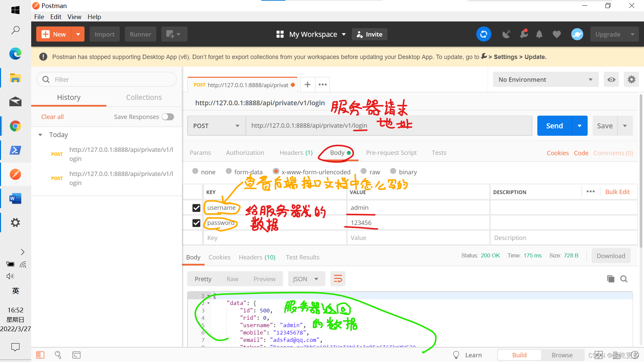The image size is (644, 362).
Task: Open notifications bell icon
Action: (539, 34)
